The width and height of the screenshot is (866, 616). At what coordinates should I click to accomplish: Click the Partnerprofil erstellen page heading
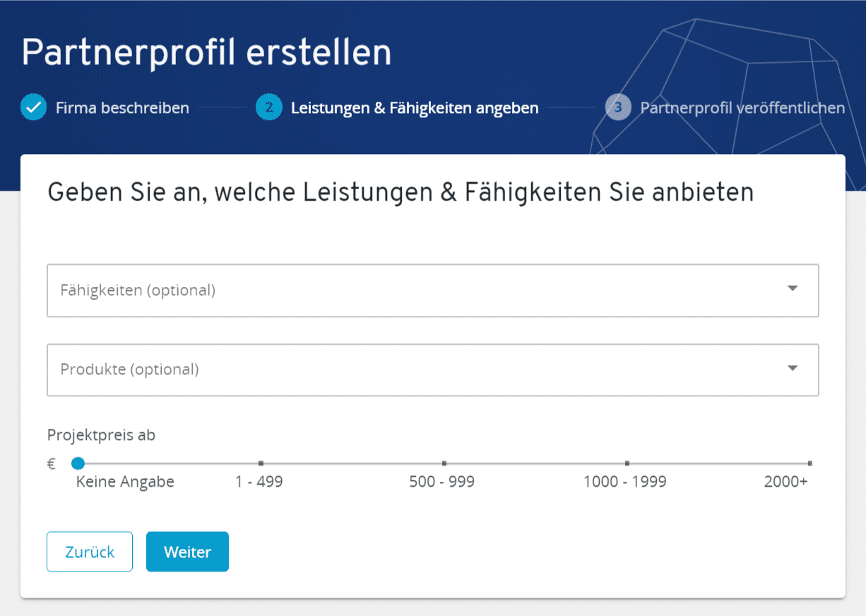pos(206,52)
